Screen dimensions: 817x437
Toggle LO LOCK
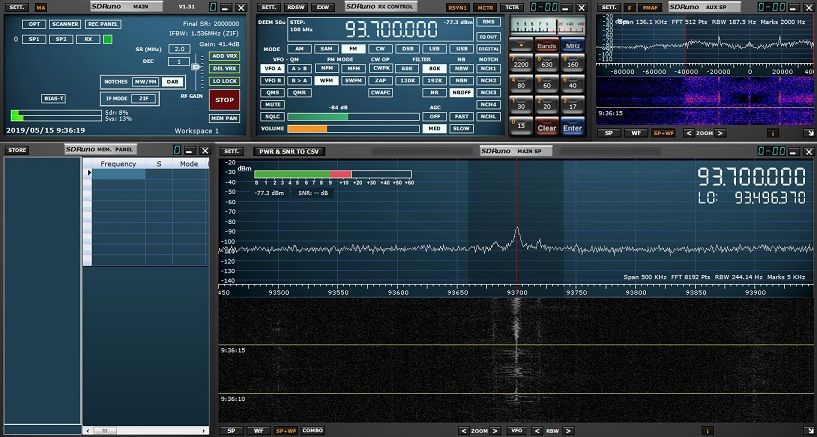click(x=225, y=81)
